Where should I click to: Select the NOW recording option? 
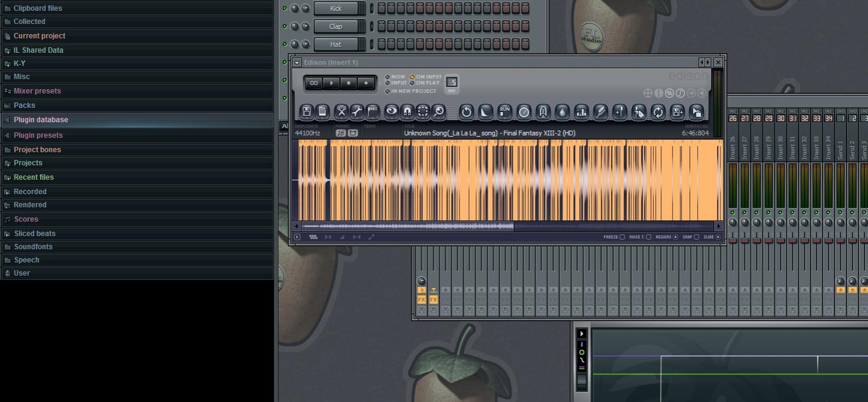395,77
